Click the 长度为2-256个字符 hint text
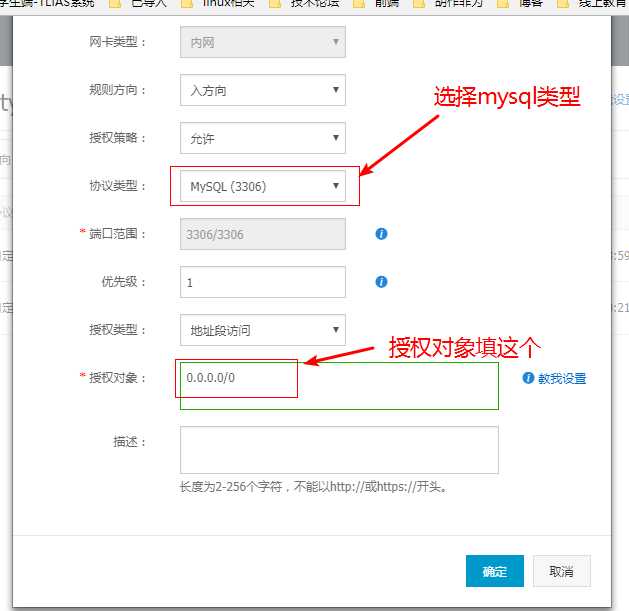The width and height of the screenshot is (629, 611). click(x=313, y=487)
